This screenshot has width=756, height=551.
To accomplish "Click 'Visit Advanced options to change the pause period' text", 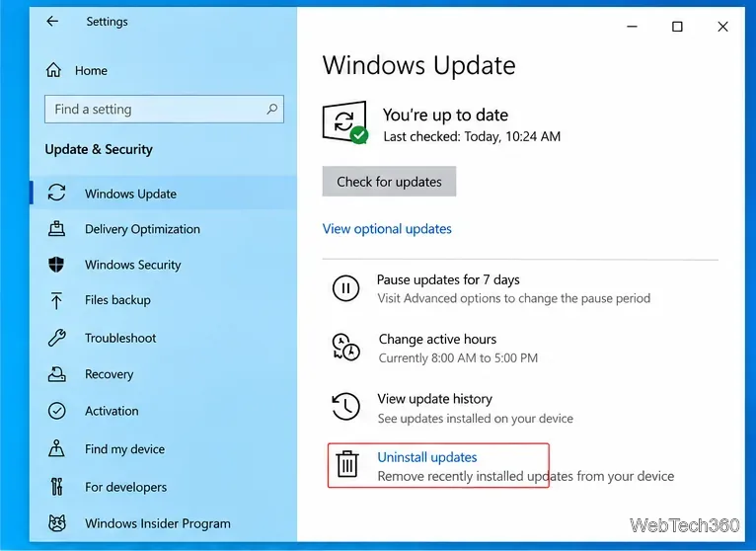I will coord(513,298).
